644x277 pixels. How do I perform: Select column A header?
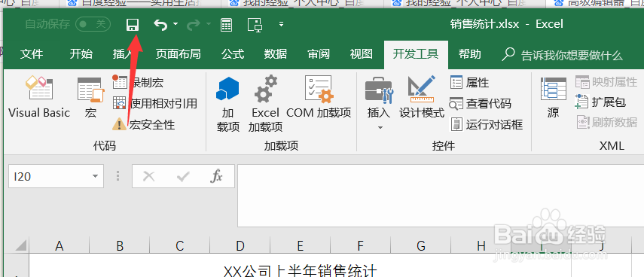click(x=60, y=246)
